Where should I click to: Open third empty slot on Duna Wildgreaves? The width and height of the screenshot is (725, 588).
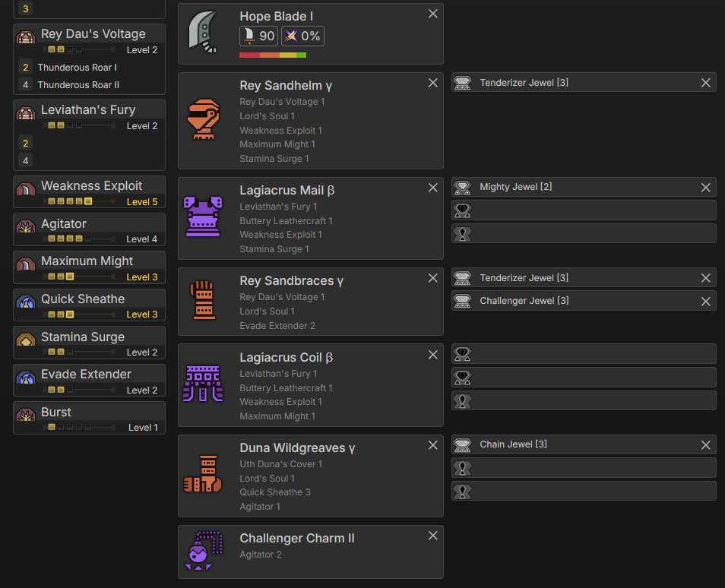tap(584, 491)
